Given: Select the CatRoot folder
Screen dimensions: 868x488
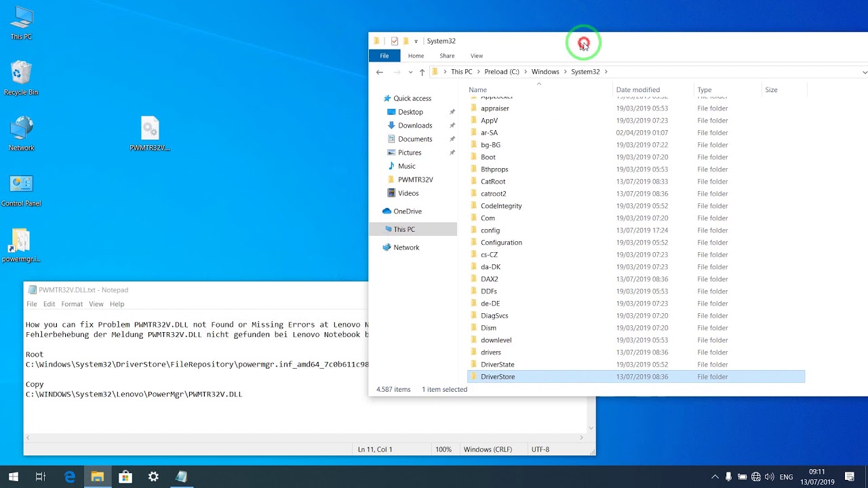Looking at the screenshot, I should tap(493, 182).
